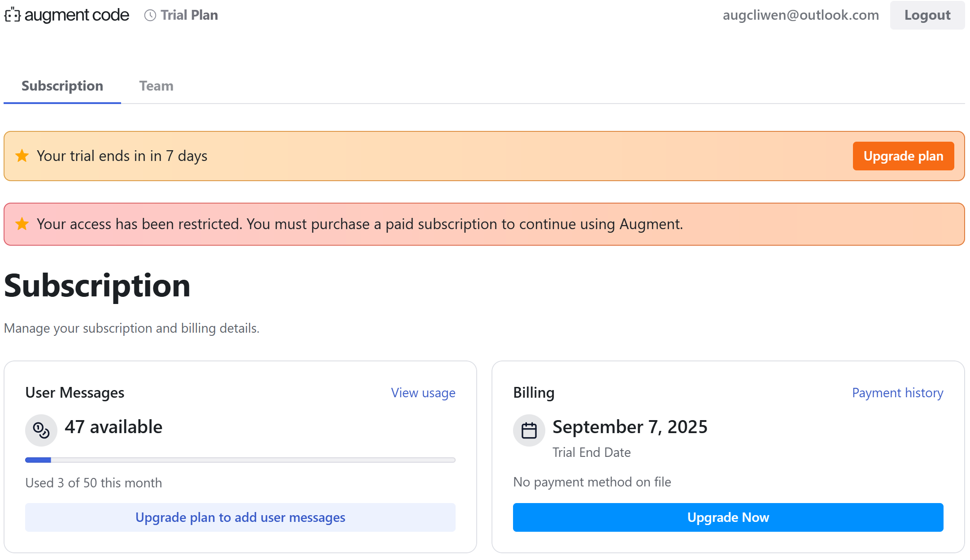
Task: Click the calendar icon beside September 7, 2025
Action: (529, 430)
